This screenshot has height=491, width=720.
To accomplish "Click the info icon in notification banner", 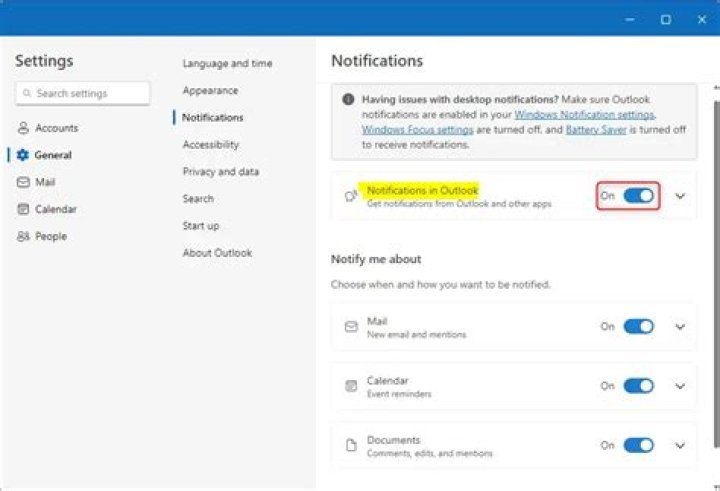I will coord(348,100).
